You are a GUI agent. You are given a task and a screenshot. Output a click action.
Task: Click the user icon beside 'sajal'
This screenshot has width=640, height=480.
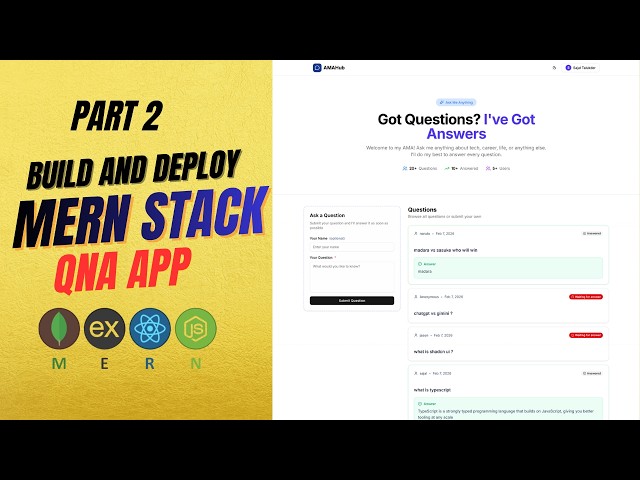[416, 373]
